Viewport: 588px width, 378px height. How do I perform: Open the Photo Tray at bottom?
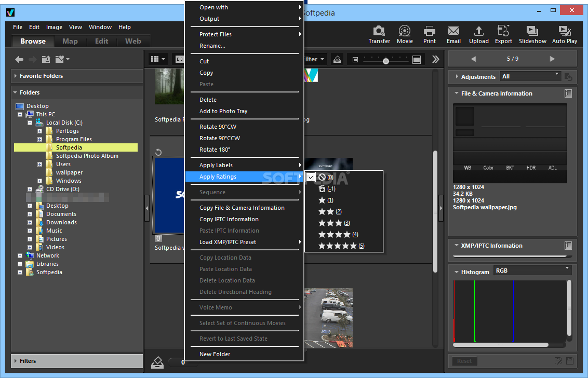157,362
